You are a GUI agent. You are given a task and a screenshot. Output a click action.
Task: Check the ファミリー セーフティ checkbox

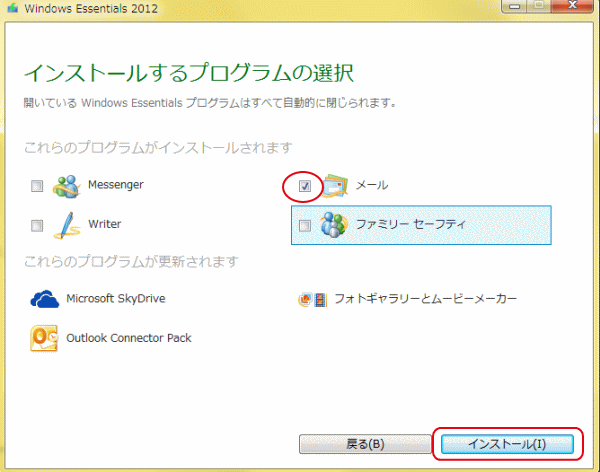coord(305,225)
